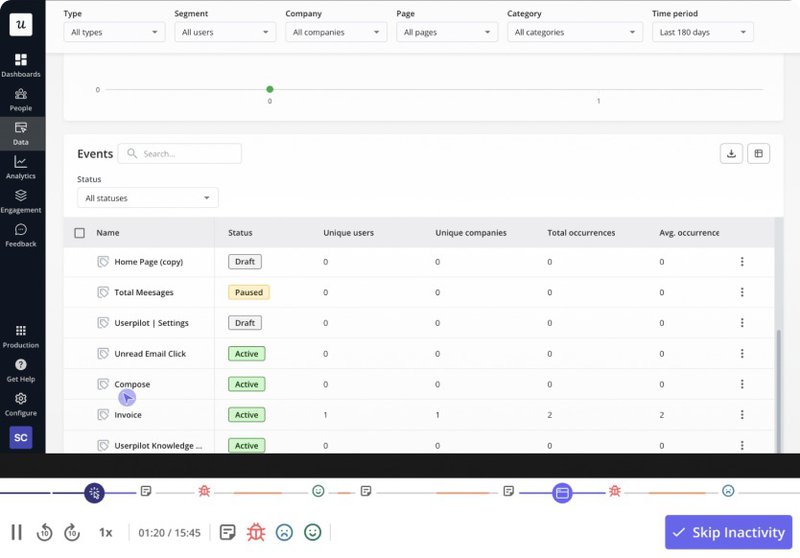Click the Events search input field
This screenshot has height=558, width=800.
point(180,154)
